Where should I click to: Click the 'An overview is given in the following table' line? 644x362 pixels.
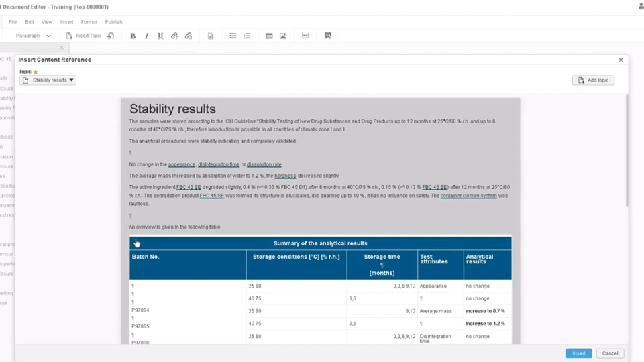[x=175, y=227]
